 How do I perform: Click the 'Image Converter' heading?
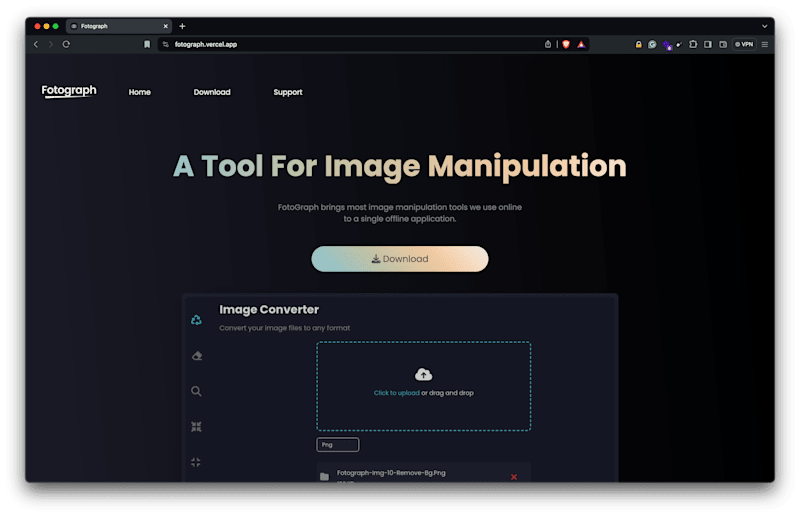click(x=269, y=310)
